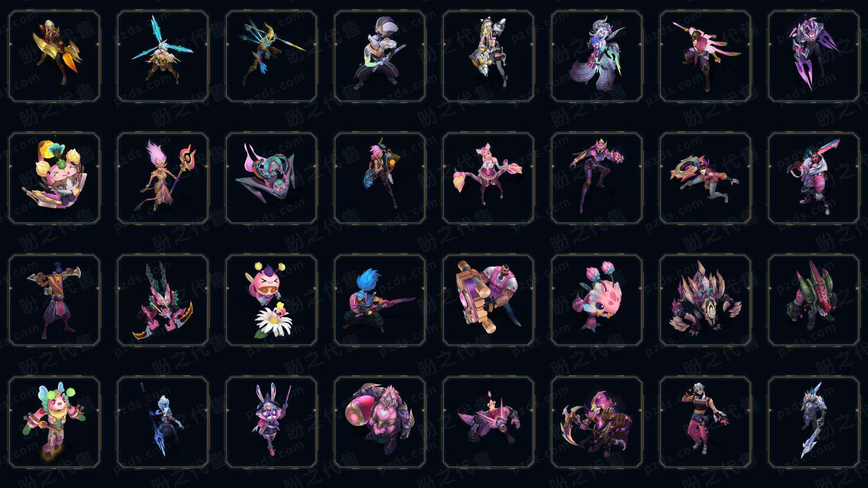868x488 pixels.
Task: Open the silver armored giant sword skin
Action: 814,422
